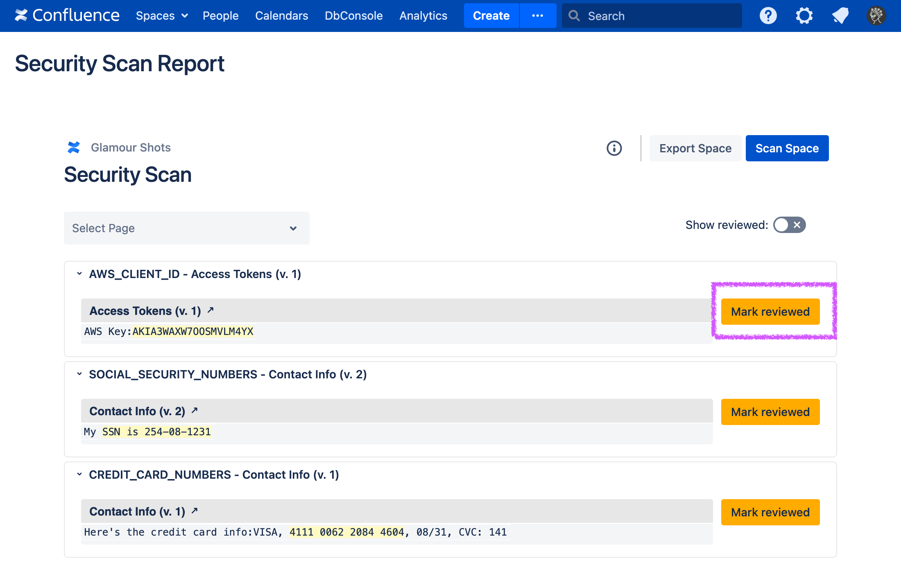Screen dimensions: 901x588
Task: Click the notifications bell icon
Action: click(x=840, y=16)
